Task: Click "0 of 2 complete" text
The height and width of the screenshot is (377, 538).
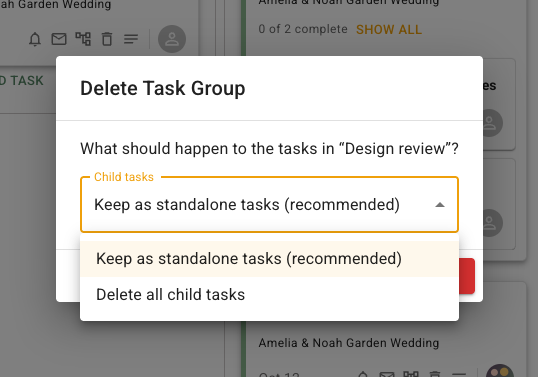Action: (303, 29)
